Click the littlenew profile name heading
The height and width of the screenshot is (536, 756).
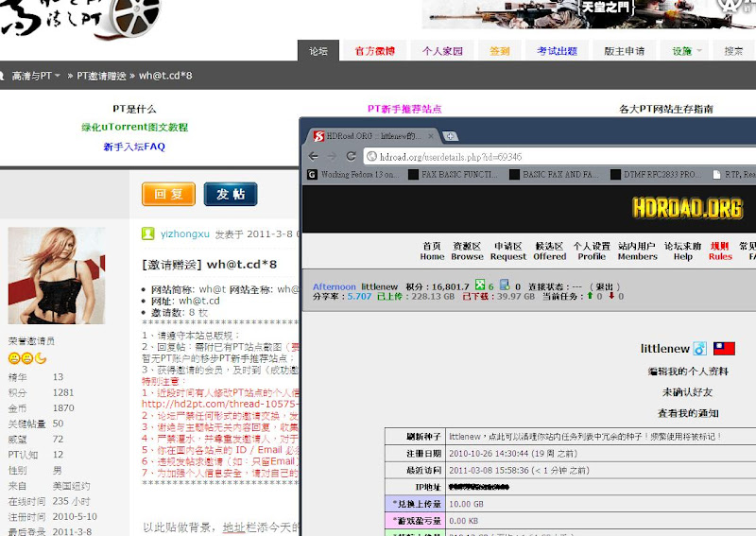(x=665, y=348)
